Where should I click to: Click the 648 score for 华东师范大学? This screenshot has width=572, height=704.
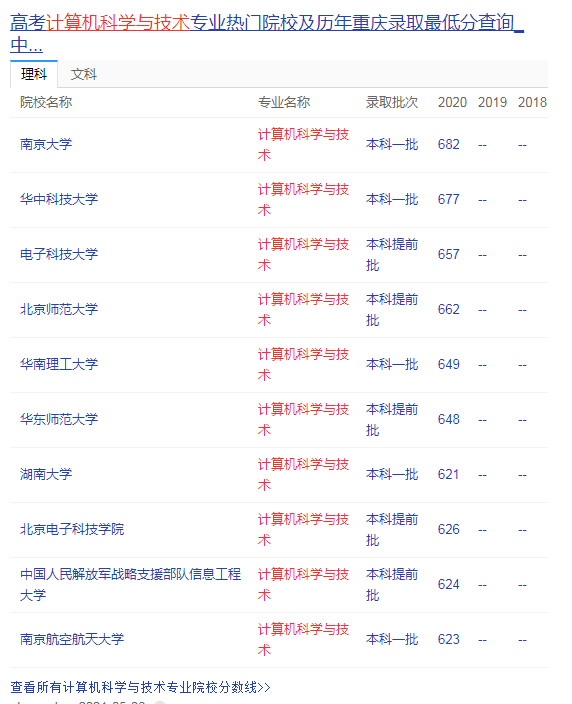449,419
